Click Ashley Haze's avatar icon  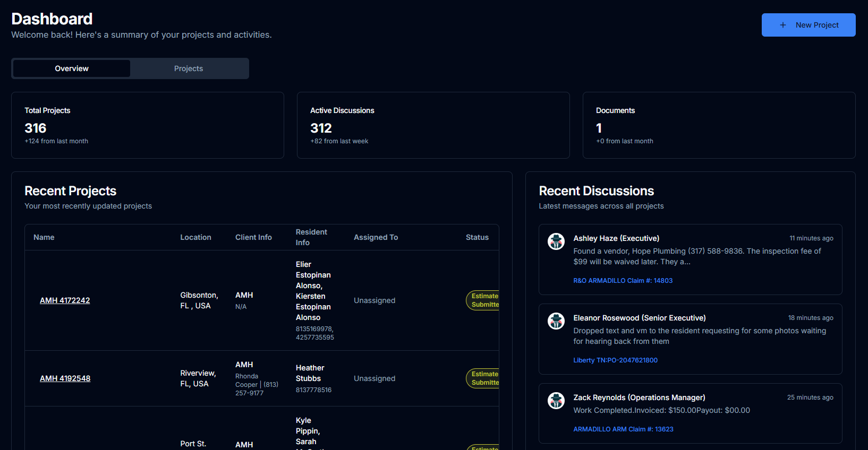pos(556,241)
